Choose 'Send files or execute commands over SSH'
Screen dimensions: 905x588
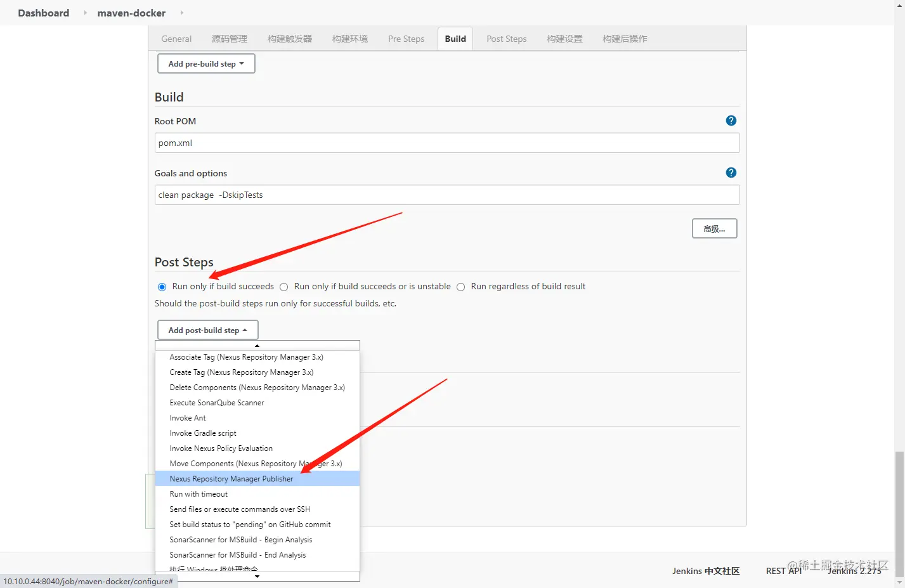(x=257, y=509)
